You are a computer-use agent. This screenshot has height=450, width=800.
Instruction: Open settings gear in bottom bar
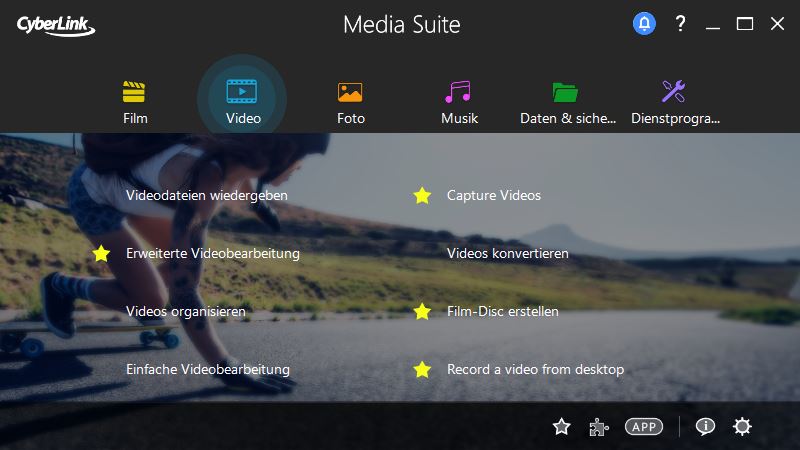[742, 427]
